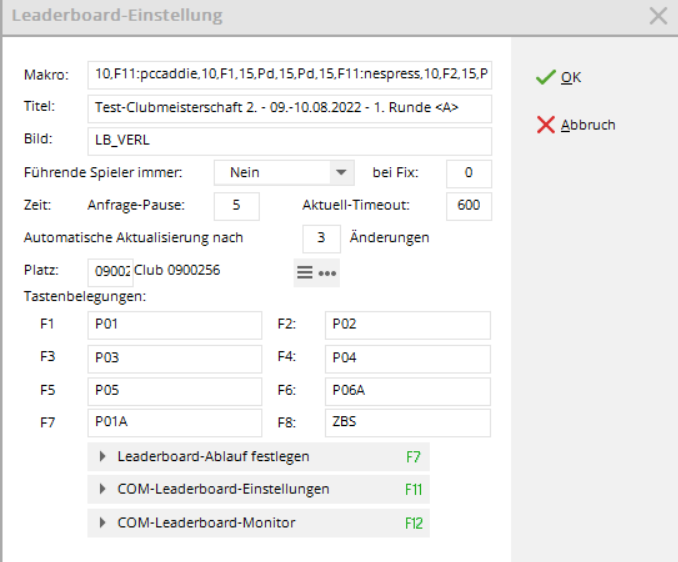Click the green checkmark OK icon
Screen dimensions: 678x562
coord(545,78)
